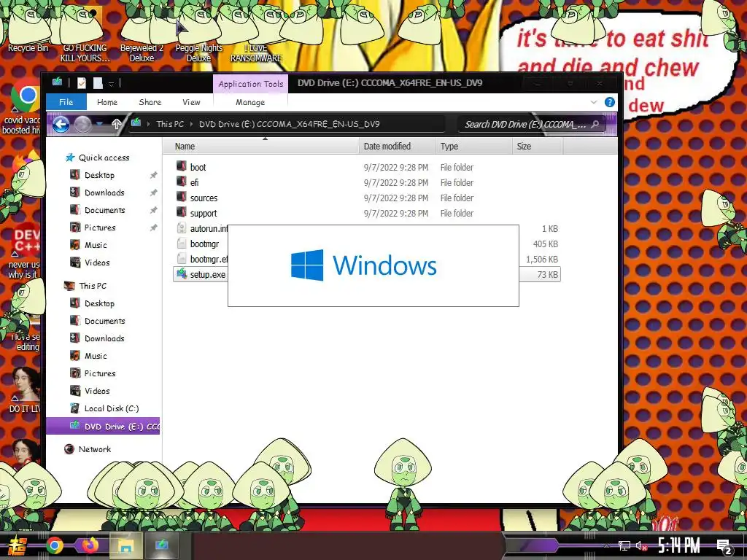Click the muted volume tray icon
The image size is (747, 560).
click(x=641, y=545)
